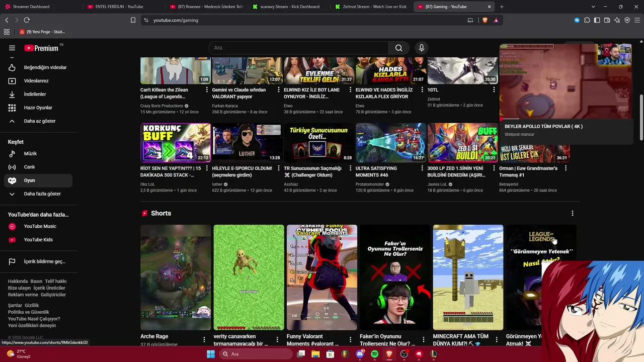This screenshot has height=362, width=644.
Task: Open the browser main menu
Action: (x=637, y=20)
